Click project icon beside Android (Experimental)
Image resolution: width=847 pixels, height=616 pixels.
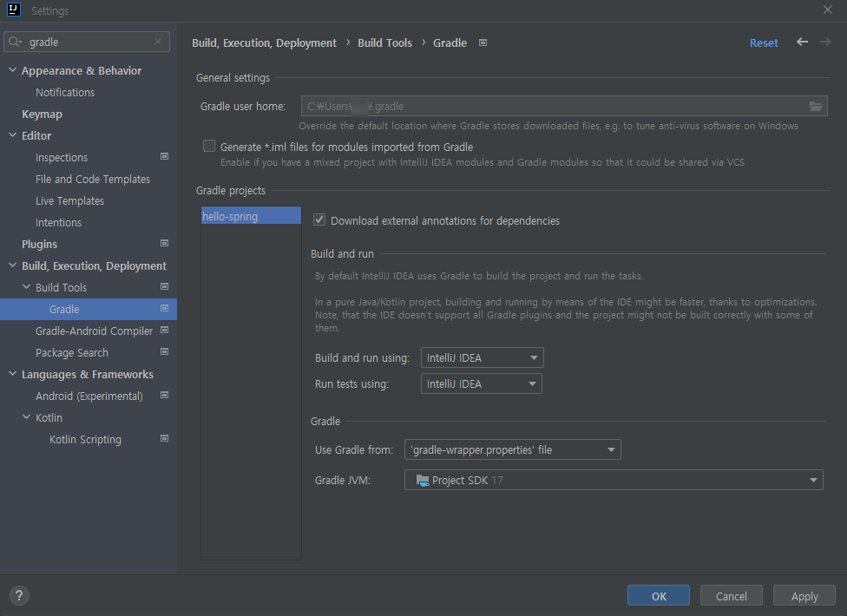pyautogui.click(x=165, y=395)
